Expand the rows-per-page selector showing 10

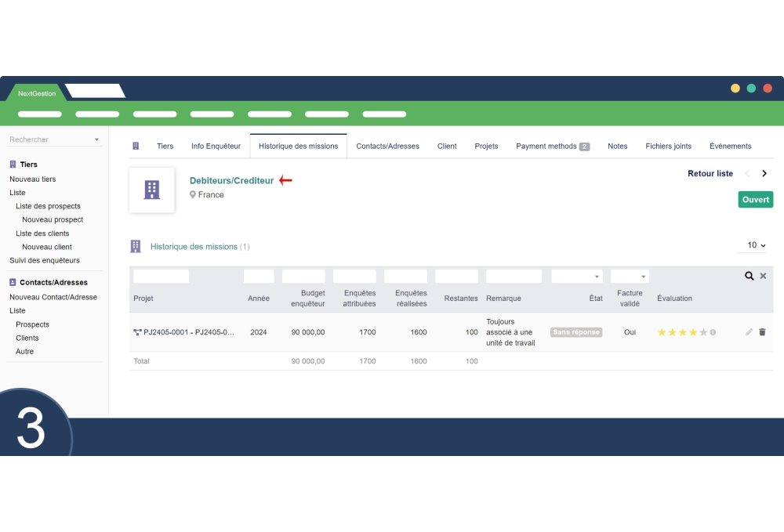(x=756, y=246)
